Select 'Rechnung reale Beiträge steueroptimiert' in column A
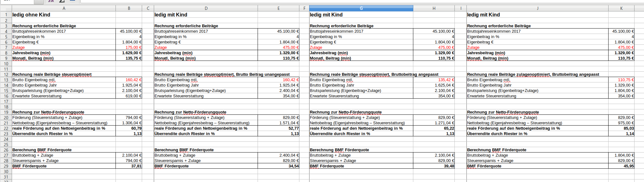 pyautogui.click(x=52, y=75)
